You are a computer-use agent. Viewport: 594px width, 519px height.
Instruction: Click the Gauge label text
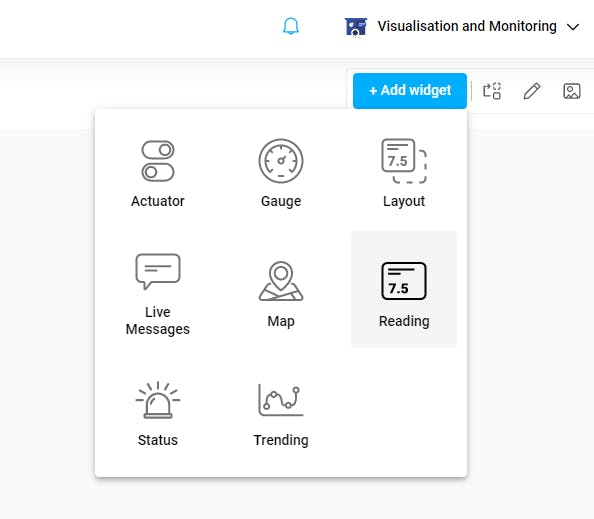[x=281, y=201]
